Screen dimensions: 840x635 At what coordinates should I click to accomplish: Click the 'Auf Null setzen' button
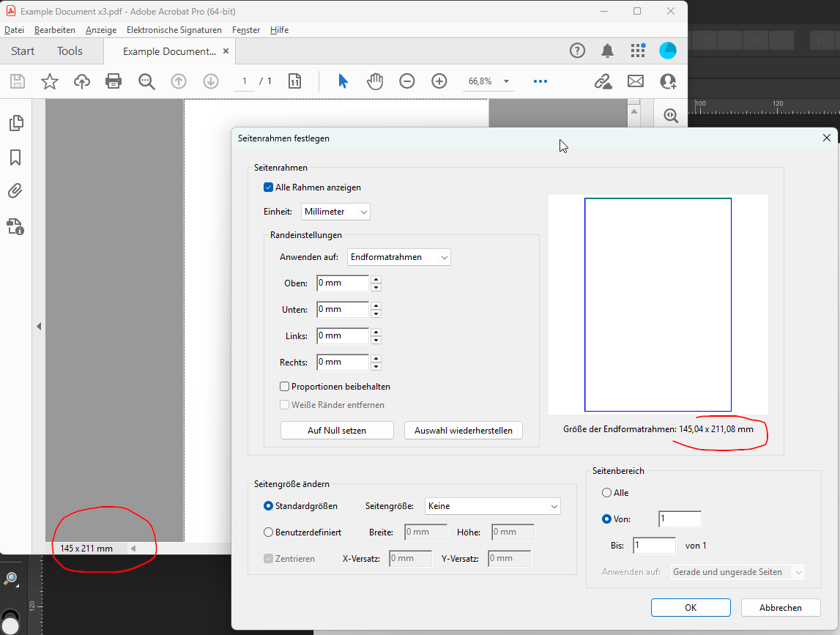point(337,431)
